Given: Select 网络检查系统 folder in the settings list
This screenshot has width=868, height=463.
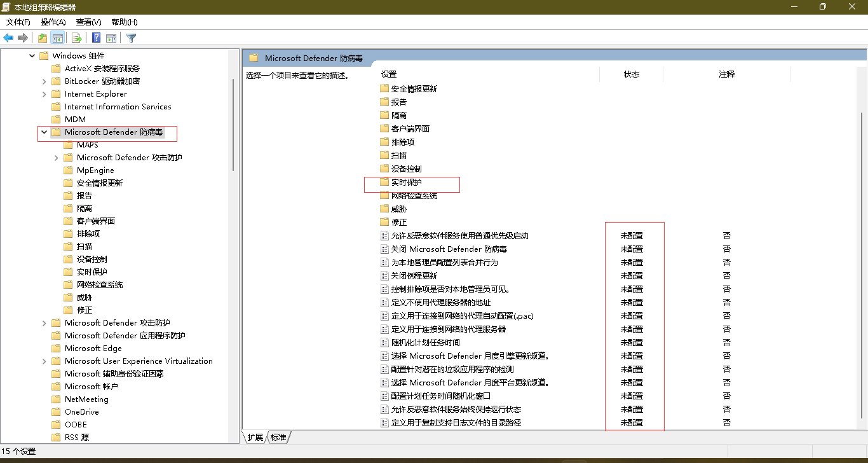Looking at the screenshot, I should pos(414,195).
